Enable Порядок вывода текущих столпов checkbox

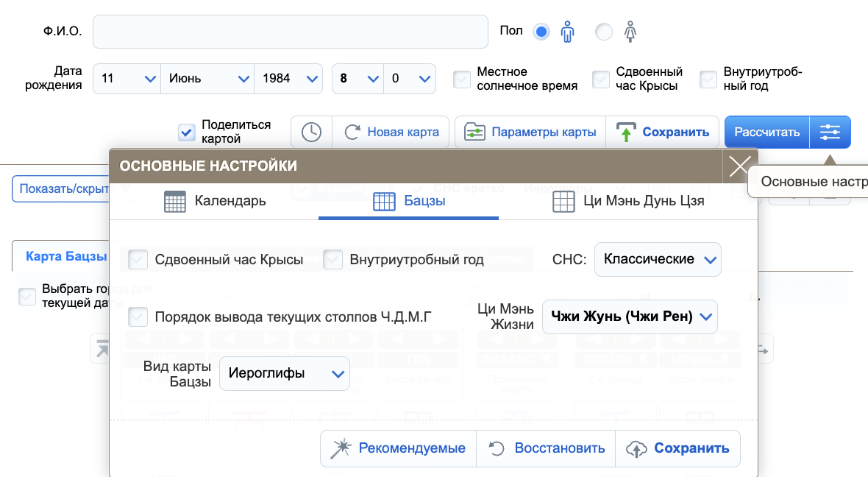coord(138,317)
